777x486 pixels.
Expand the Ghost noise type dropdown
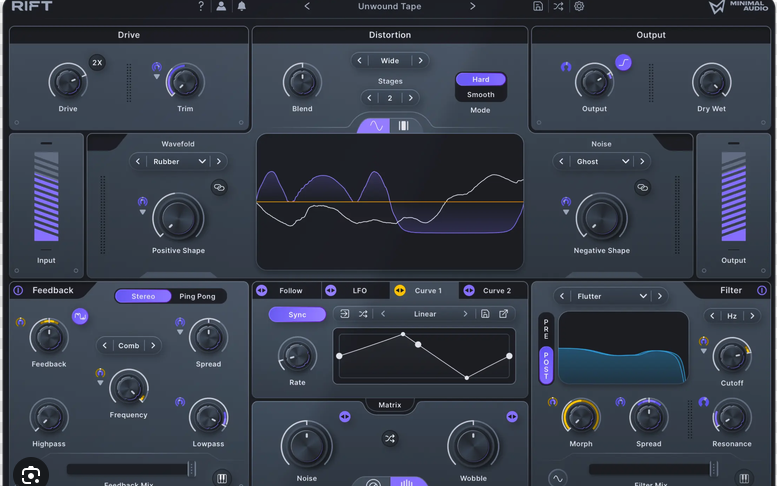[x=601, y=162]
